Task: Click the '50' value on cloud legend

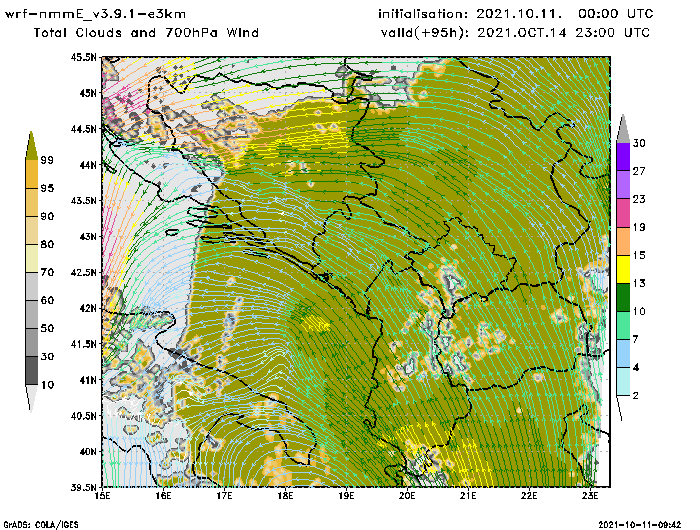Action: 47,329
